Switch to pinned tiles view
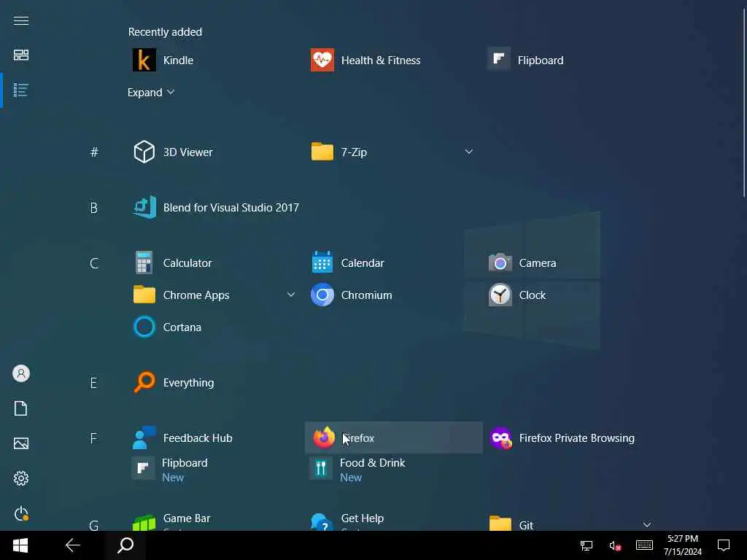747x560 pixels. coord(21,55)
